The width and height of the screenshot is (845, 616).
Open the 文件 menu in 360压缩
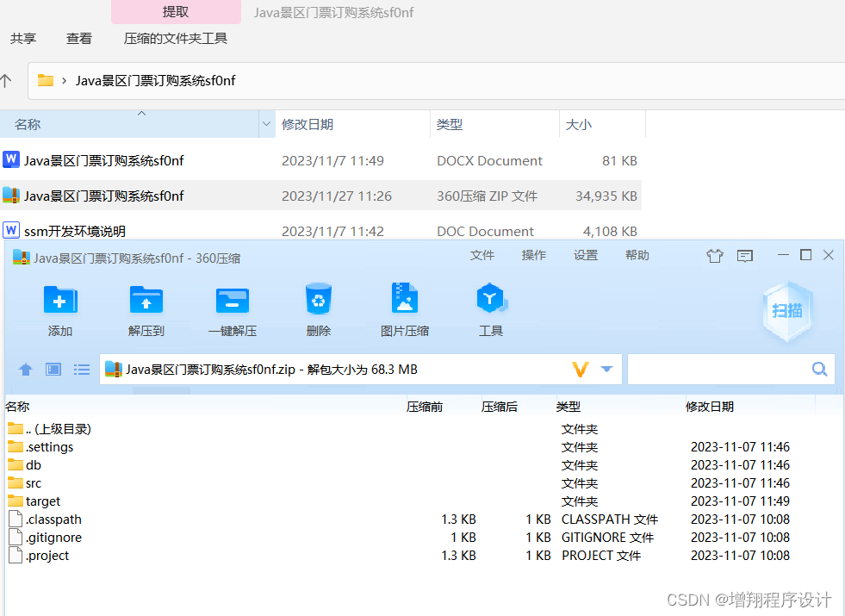pyautogui.click(x=482, y=255)
